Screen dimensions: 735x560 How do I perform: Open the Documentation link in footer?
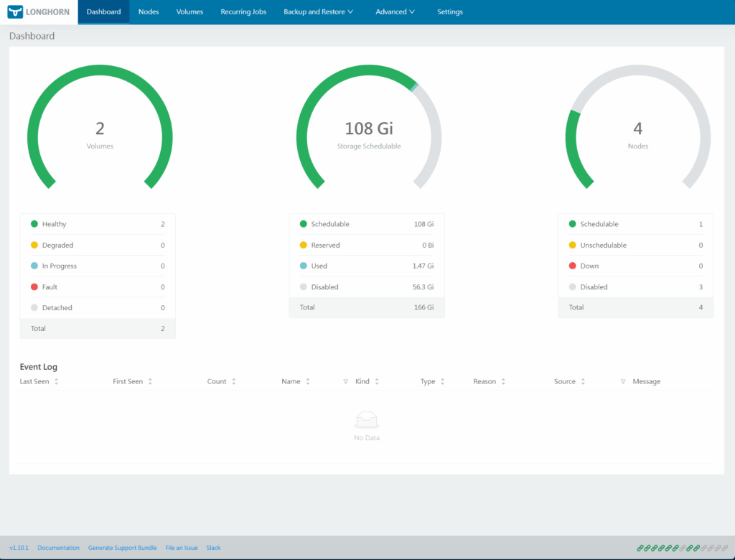coord(58,548)
